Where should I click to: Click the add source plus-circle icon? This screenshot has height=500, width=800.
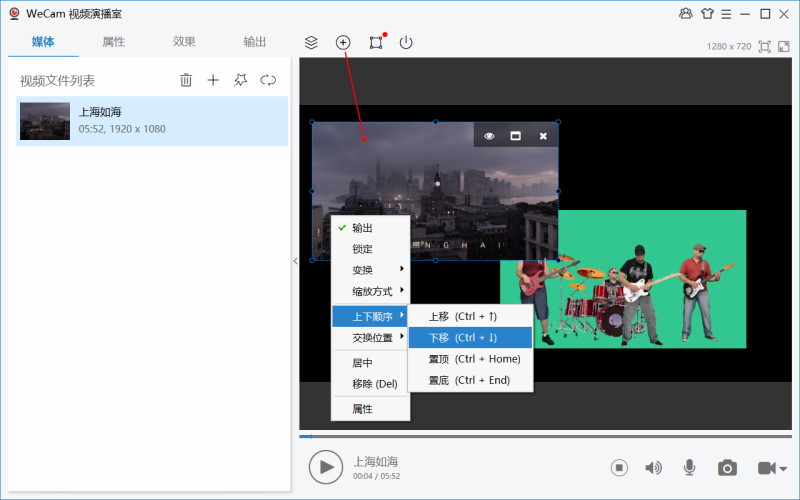[x=343, y=42]
